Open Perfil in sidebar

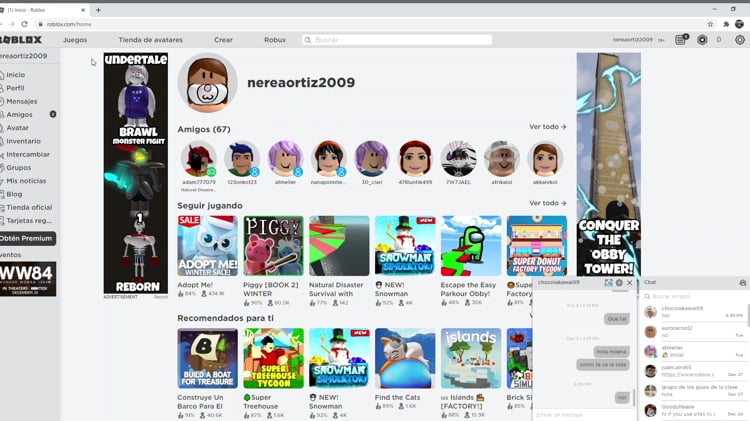click(x=15, y=88)
